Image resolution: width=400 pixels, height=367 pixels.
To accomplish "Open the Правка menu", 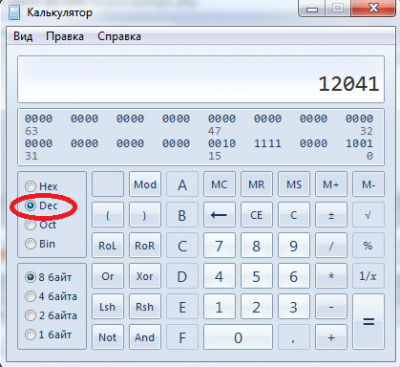I will pyautogui.click(x=65, y=36).
